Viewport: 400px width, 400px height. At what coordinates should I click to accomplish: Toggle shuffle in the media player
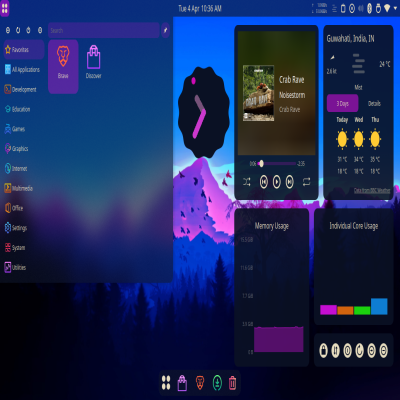tap(247, 182)
